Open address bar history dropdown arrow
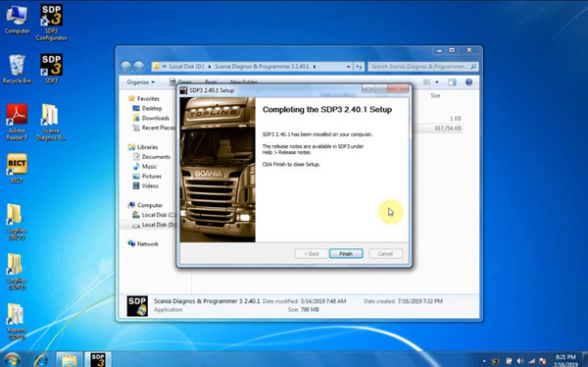 [x=348, y=67]
